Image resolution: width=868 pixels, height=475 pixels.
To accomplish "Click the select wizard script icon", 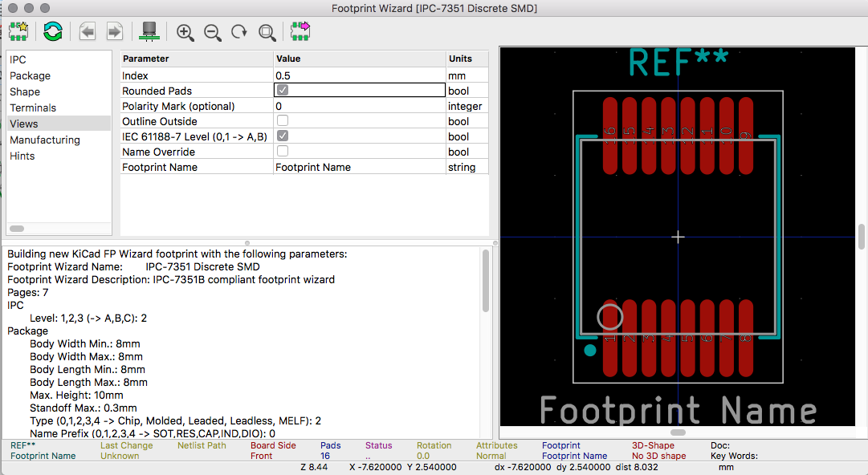I will (18, 31).
